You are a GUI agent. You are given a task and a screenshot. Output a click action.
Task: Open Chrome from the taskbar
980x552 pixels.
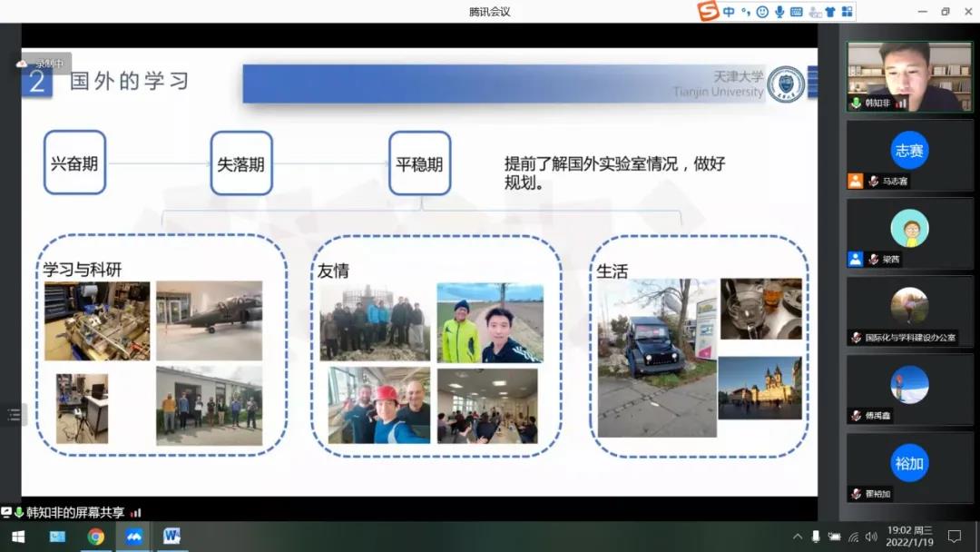pos(95,537)
